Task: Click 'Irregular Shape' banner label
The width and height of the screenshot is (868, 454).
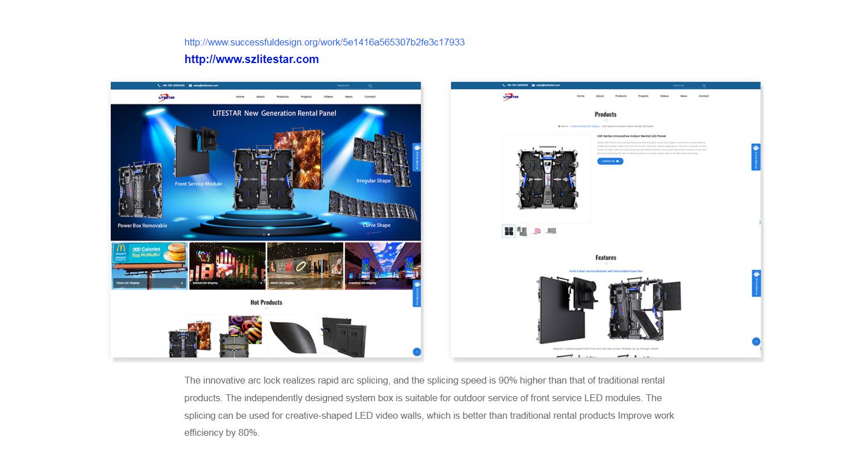Action: click(x=373, y=181)
